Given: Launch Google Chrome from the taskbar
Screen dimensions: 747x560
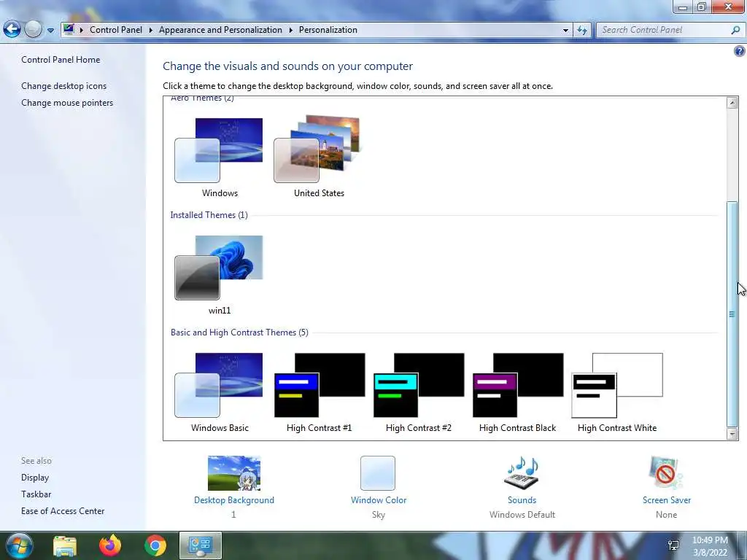Looking at the screenshot, I should [x=155, y=545].
